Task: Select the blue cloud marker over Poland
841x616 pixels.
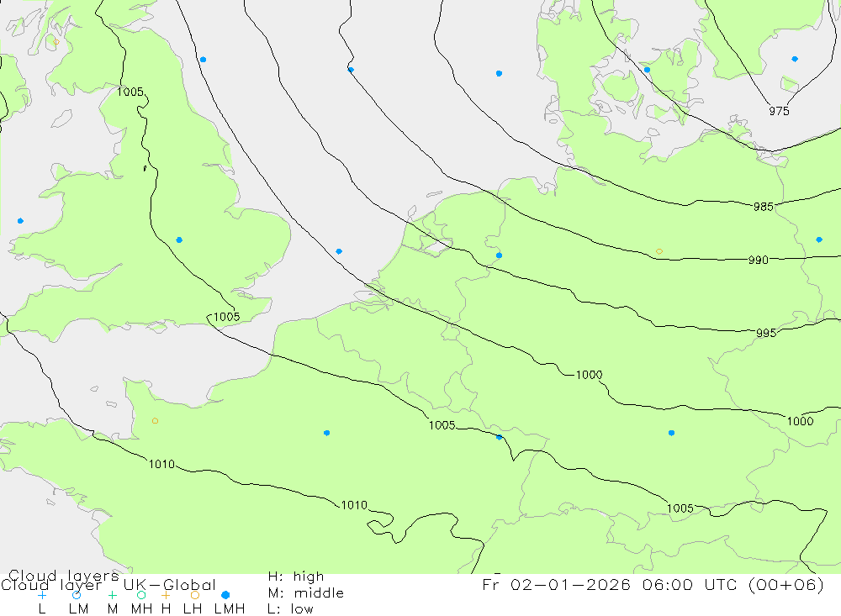Action: [819, 240]
